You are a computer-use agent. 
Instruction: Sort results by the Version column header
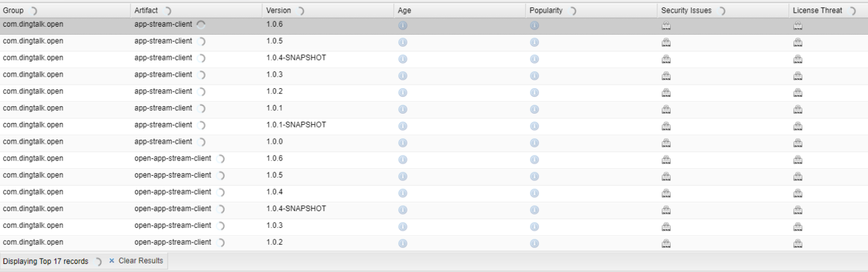329,10
